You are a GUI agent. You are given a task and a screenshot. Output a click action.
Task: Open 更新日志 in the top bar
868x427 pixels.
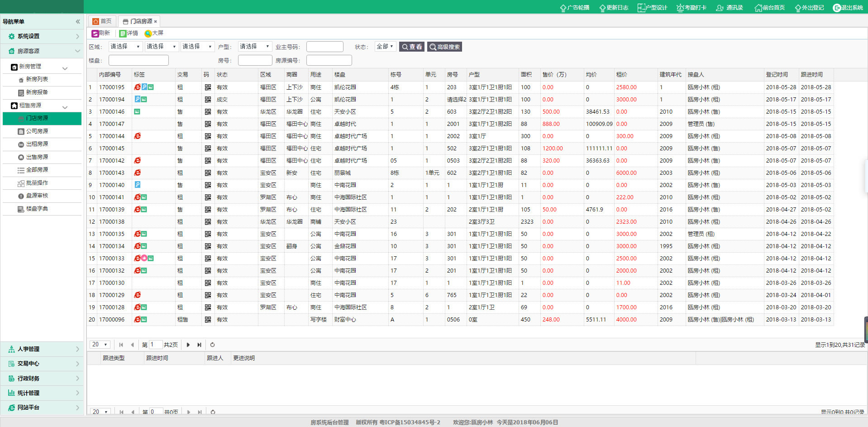tap(614, 8)
